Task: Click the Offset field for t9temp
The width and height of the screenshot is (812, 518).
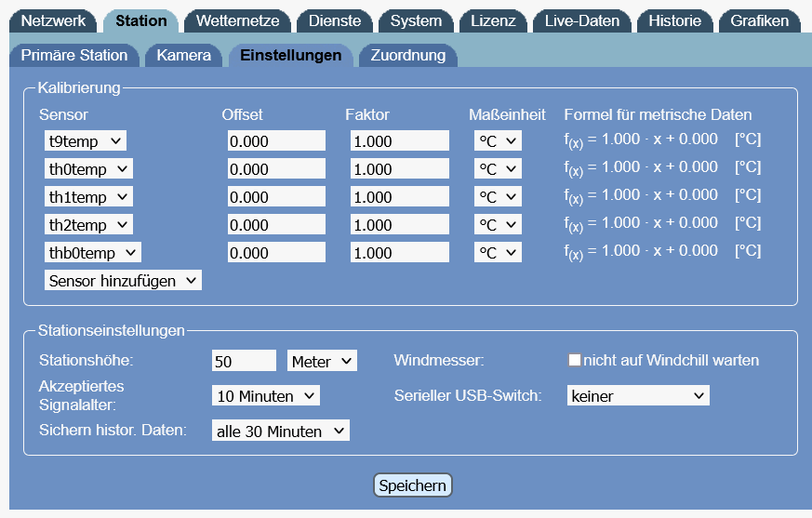Action: 276,141
